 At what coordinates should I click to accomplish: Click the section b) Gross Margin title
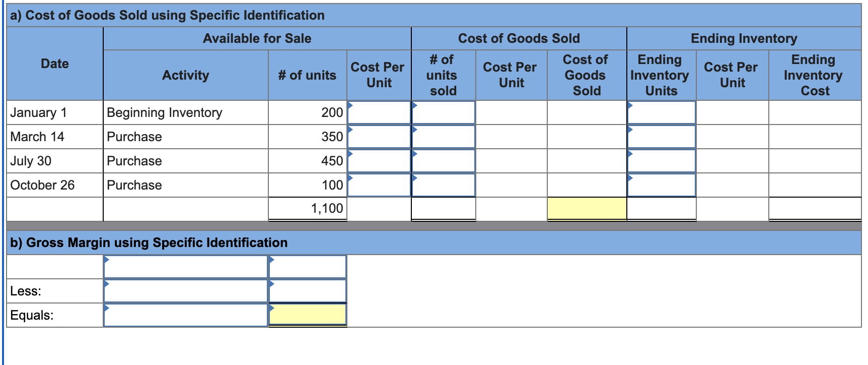click(149, 242)
